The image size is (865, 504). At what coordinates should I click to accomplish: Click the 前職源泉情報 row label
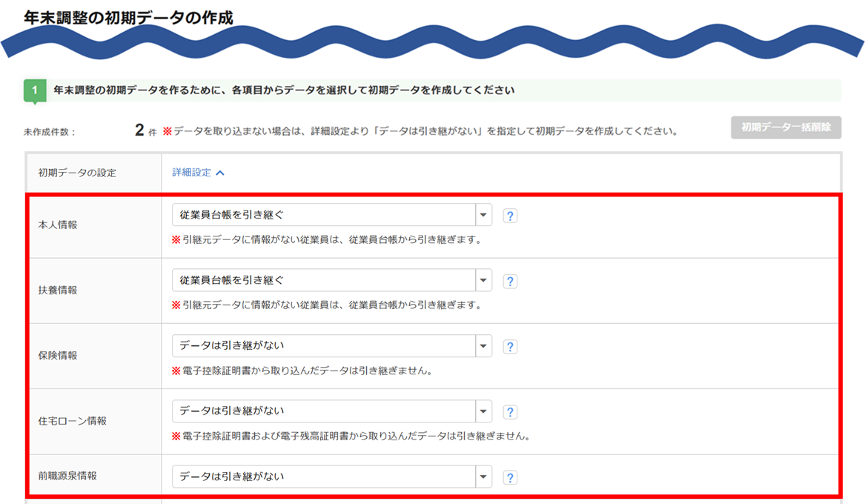click(67, 476)
